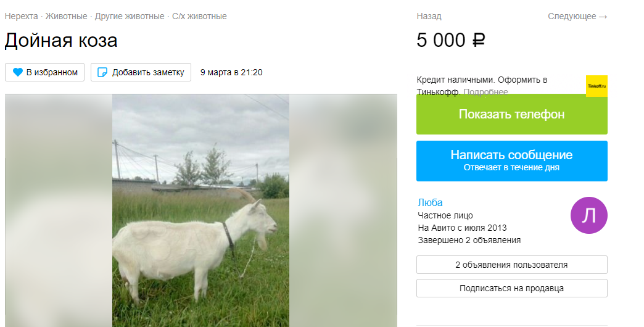The height and width of the screenshot is (327, 644).
Task: Open the Другие животные breadcrumb
Action: click(130, 17)
